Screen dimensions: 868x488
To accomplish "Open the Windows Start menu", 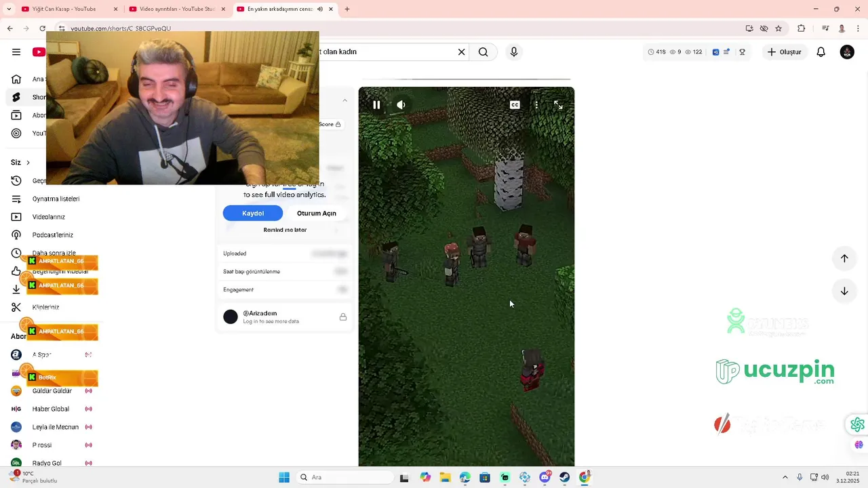I will coord(284,477).
